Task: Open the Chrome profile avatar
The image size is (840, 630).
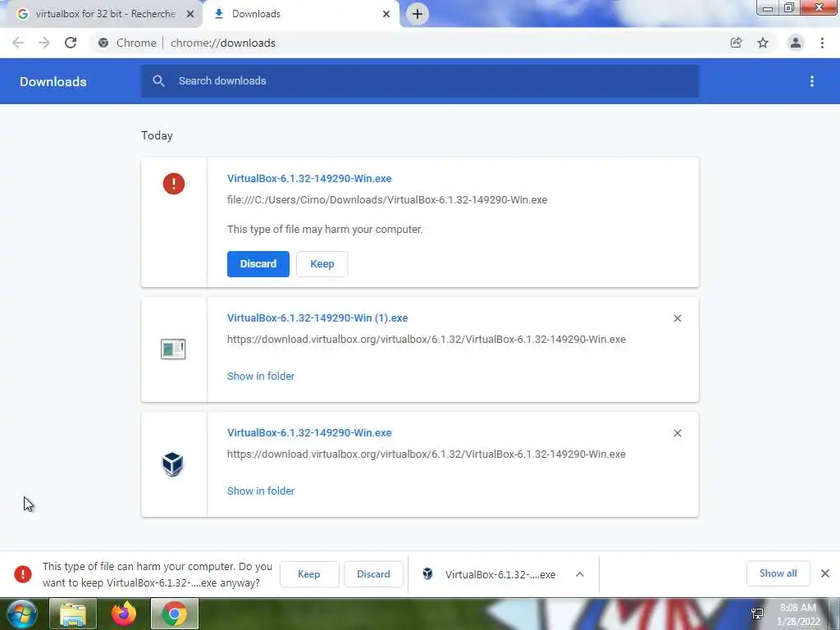Action: tap(796, 43)
